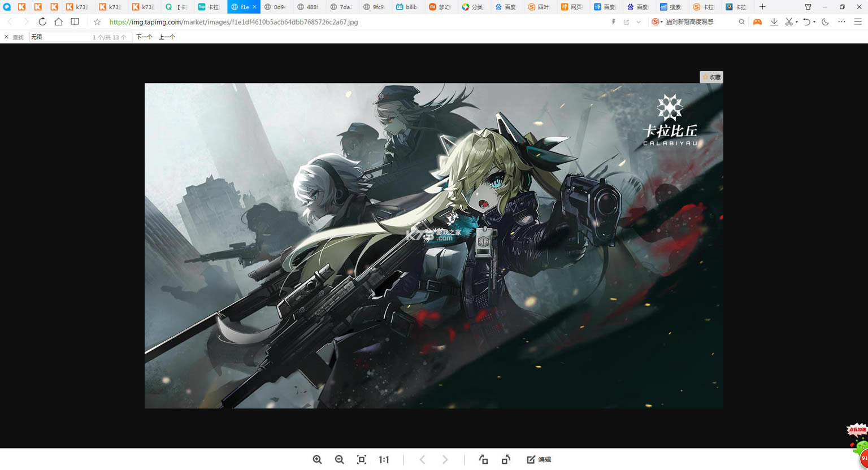Screen dimensions: 868x470
Task: Expand the undo closed-tab dropdown arrow
Action: click(814, 22)
